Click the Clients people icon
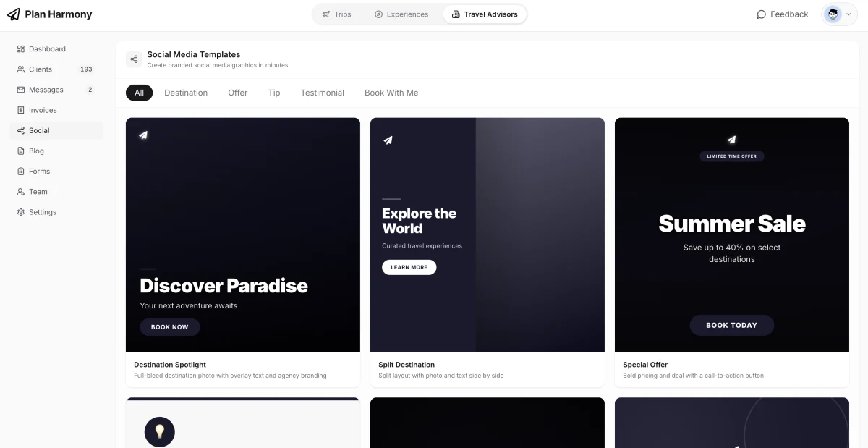 point(21,69)
